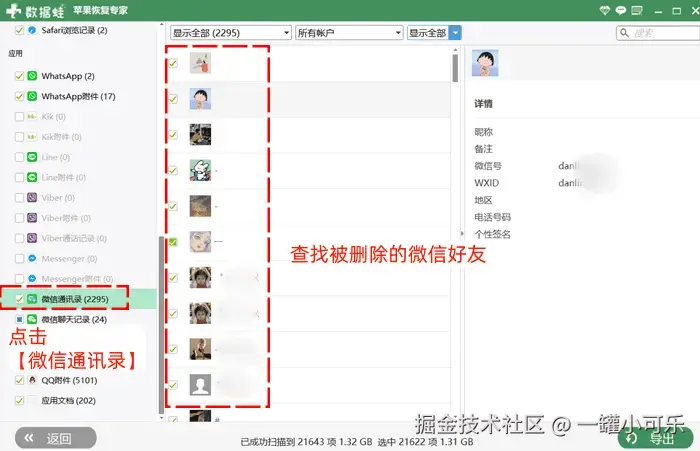Screen dimensions: 700x451
Task: Click the QQ附件 penguin icon
Action: [32, 380]
